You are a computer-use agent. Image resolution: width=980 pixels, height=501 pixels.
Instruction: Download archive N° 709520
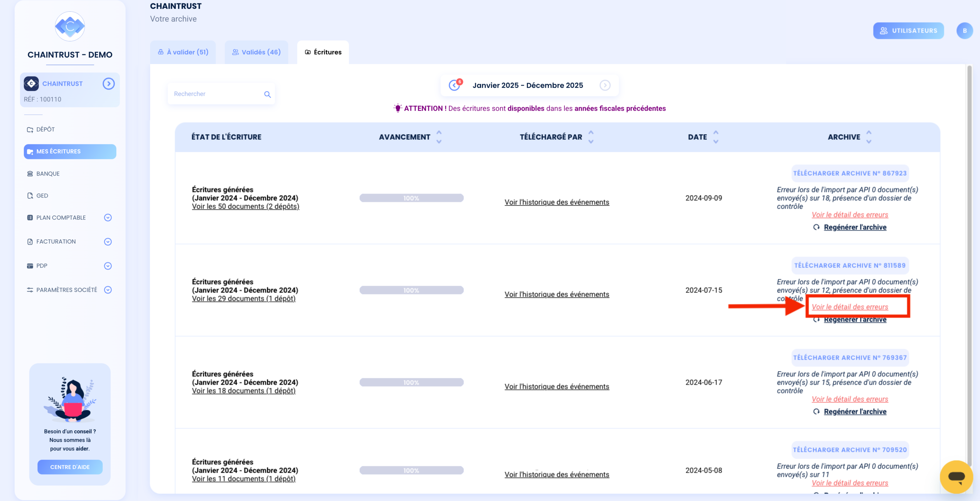[x=850, y=450]
